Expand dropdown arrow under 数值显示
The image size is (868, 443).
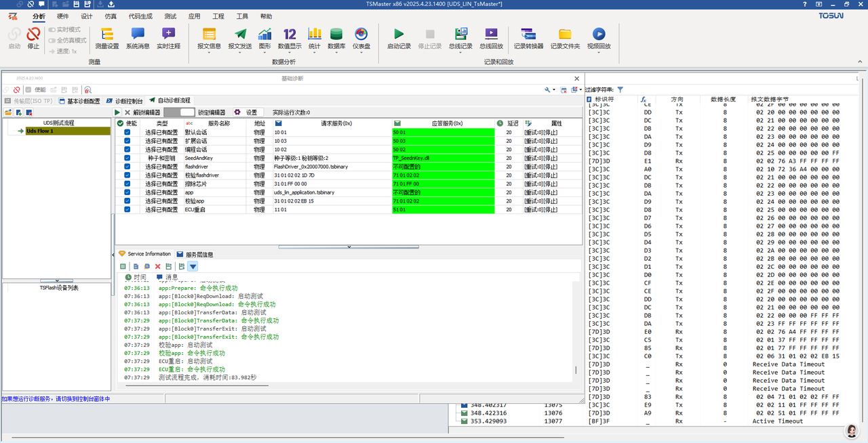[290, 52]
